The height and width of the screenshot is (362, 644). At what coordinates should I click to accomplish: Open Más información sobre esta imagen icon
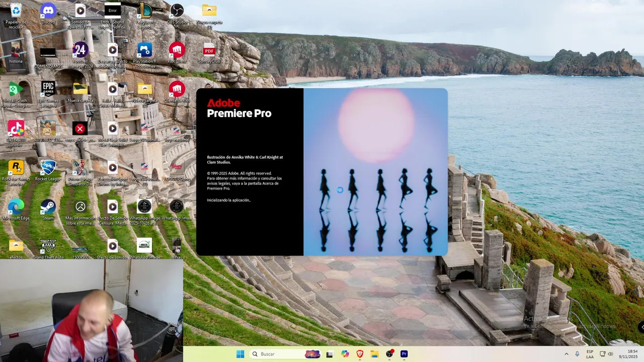[x=80, y=212]
